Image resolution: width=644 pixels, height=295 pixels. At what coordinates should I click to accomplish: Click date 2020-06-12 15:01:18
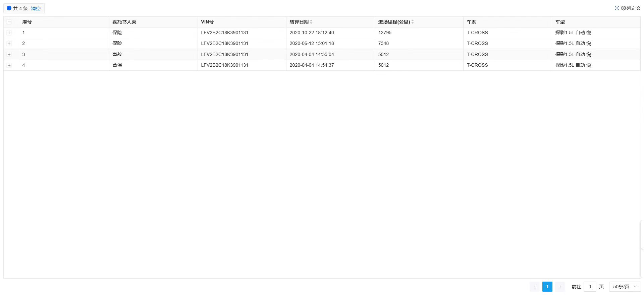pyautogui.click(x=312, y=43)
